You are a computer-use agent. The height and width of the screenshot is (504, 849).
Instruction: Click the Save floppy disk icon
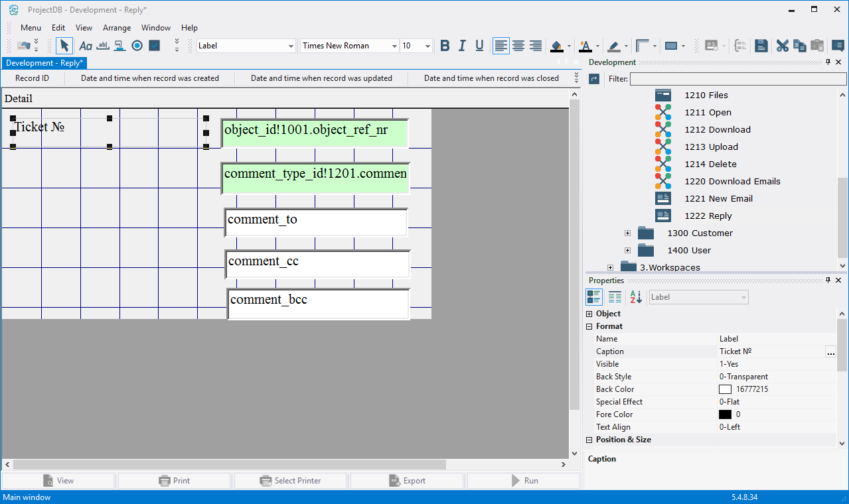[761, 46]
